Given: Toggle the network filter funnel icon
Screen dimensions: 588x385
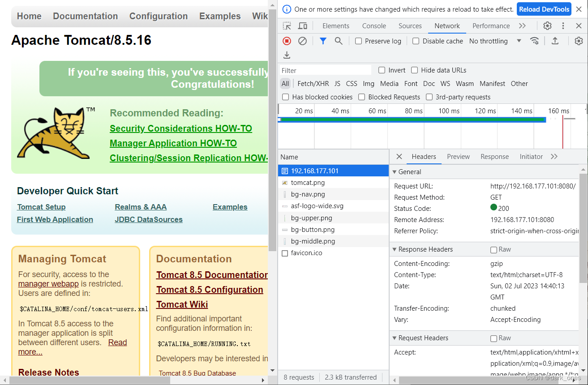Looking at the screenshot, I should coord(323,41).
